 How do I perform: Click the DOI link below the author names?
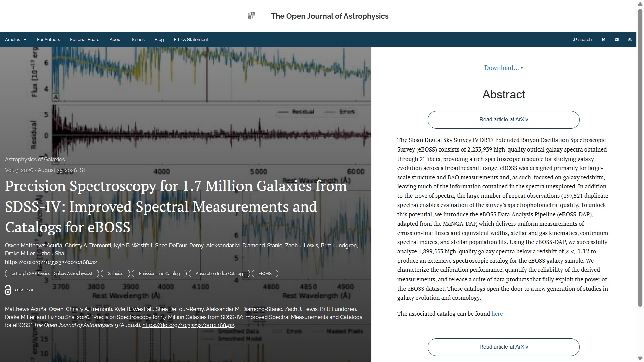point(51,262)
